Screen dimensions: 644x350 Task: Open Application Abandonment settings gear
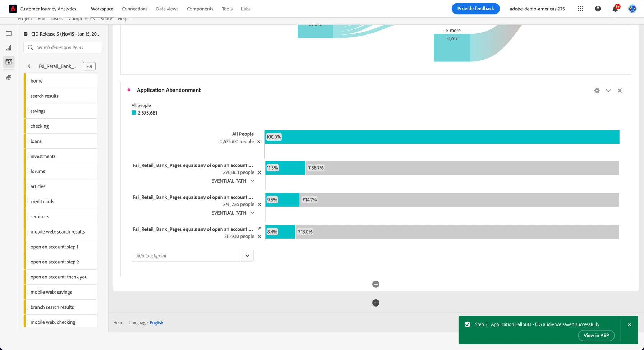(x=597, y=91)
